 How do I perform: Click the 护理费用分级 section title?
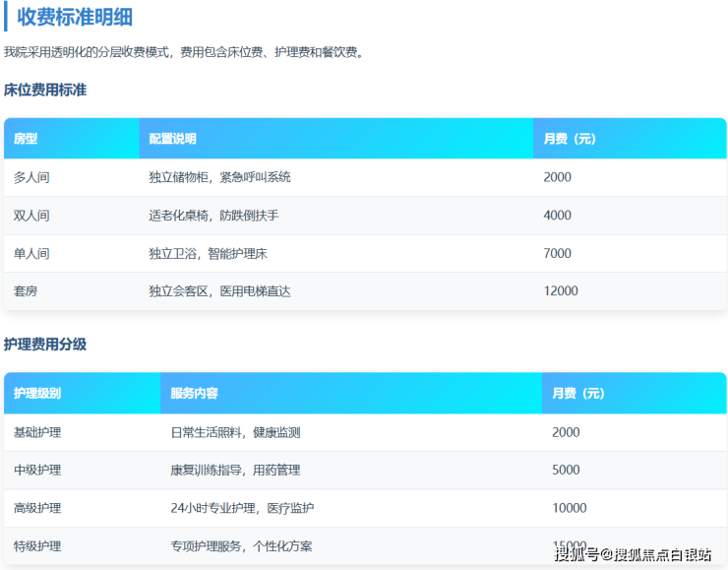pos(45,345)
